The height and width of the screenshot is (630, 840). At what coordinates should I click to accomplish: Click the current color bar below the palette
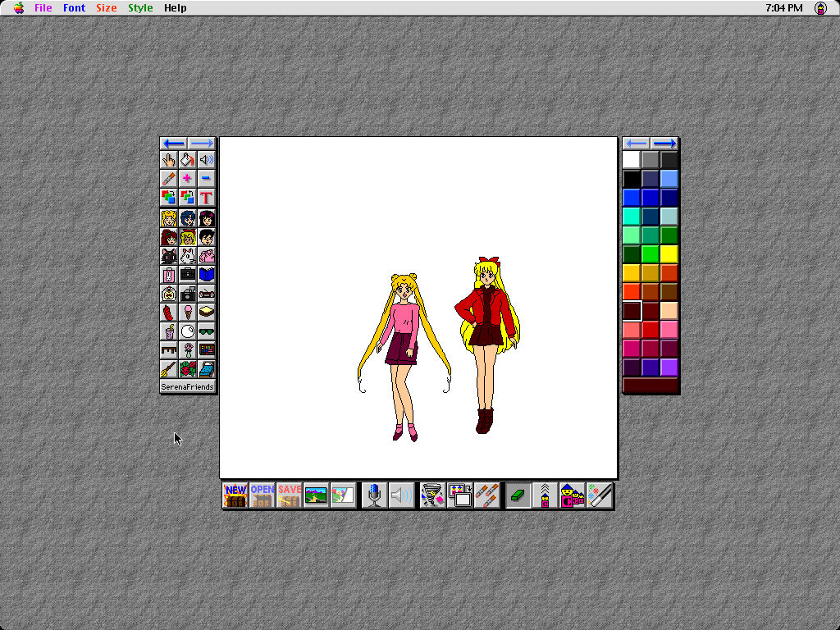(651, 386)
